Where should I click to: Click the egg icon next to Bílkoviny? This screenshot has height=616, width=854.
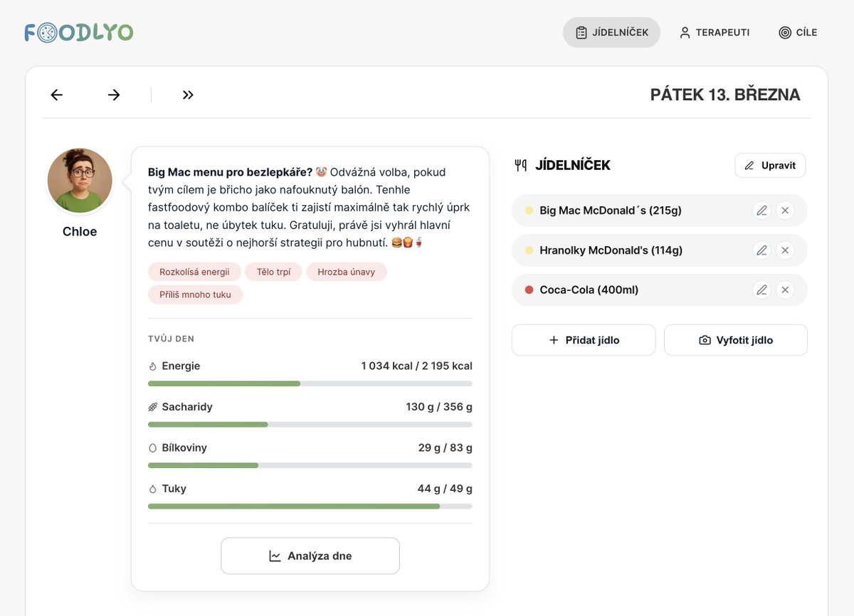(x=152, y=448)
